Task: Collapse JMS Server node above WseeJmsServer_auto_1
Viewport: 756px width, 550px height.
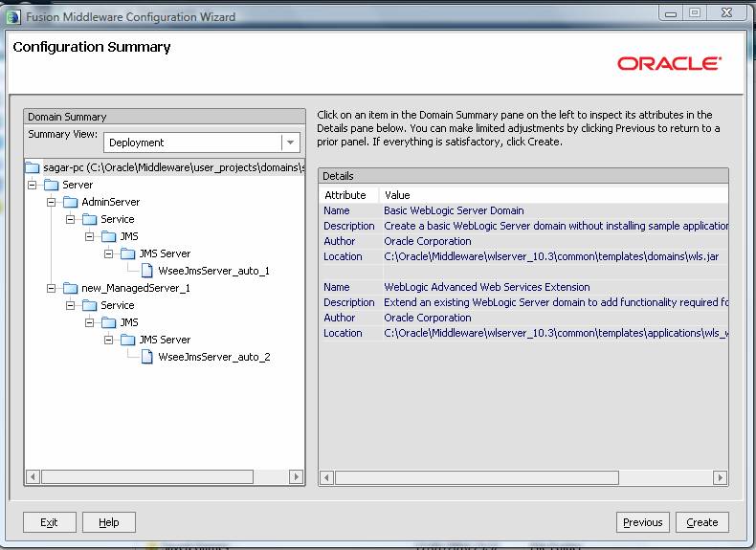Action: 109,253
